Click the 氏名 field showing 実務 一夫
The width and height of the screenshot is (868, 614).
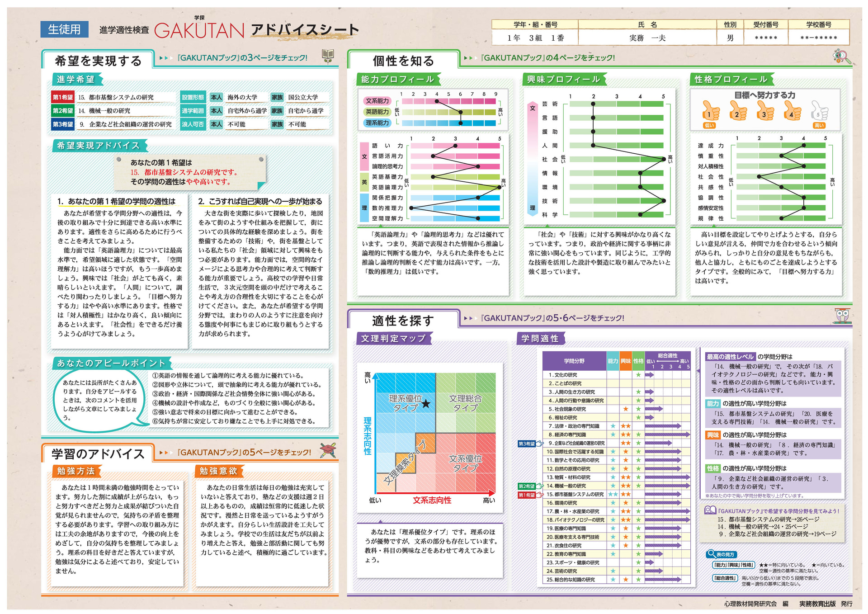coord(647,38)
